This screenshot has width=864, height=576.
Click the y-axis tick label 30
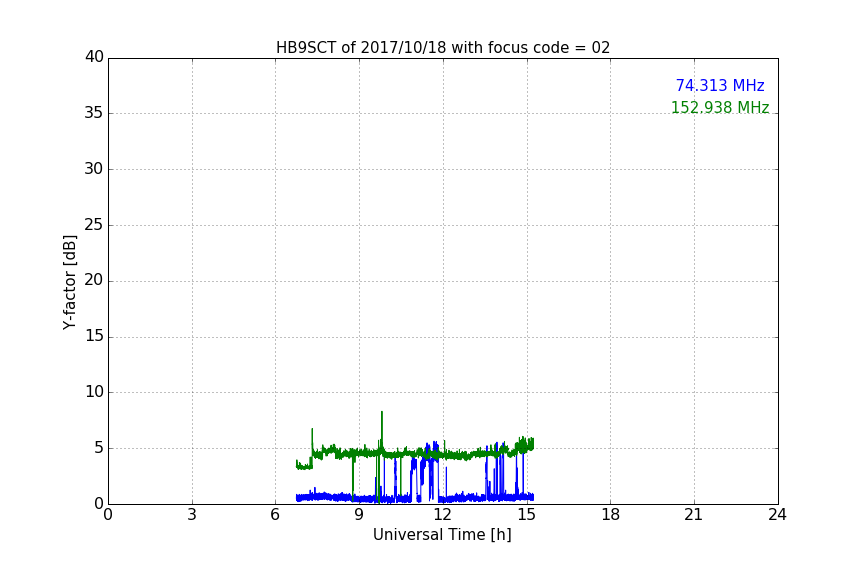94,169
